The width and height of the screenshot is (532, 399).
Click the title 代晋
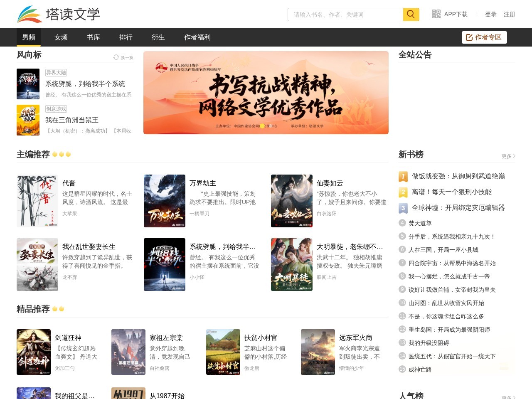pos(69,183)
